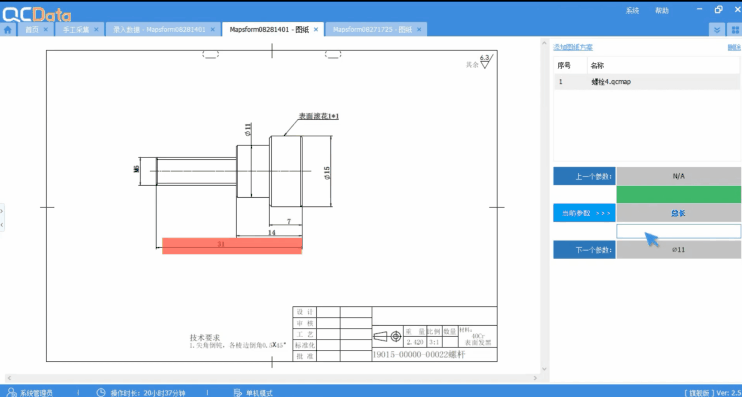Click the grid layout icon
This screenshot has width=742, height=397.
pyautogui.click(x=735, y=30)
